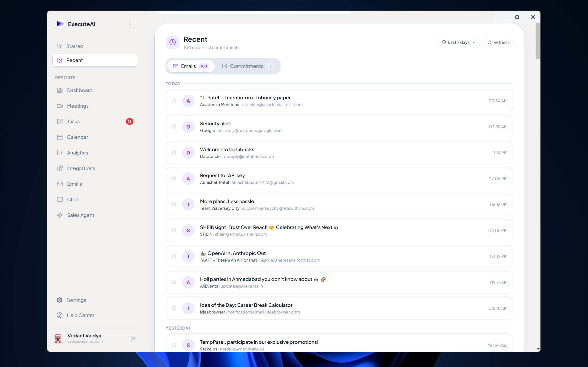Screen dimensions: 588x367
Task: Open Sales Agent from the sidebar
Action: tap(80, 215)
